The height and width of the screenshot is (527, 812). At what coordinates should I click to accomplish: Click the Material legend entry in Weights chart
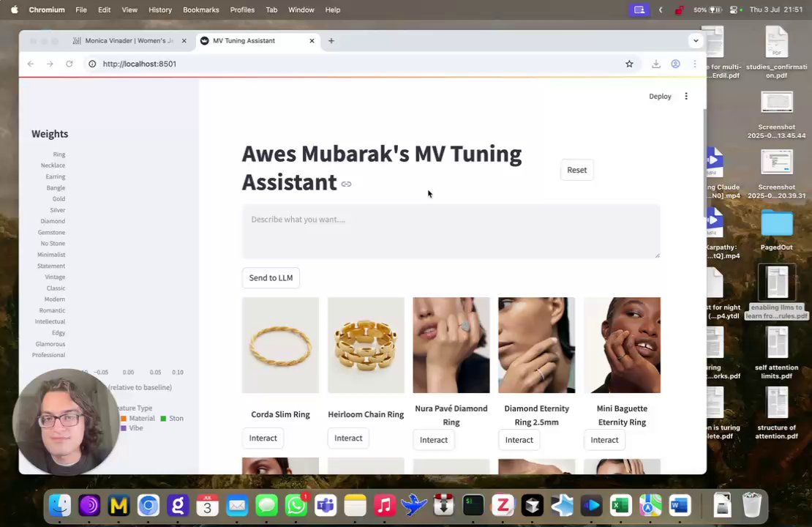[x=138, y=418]
